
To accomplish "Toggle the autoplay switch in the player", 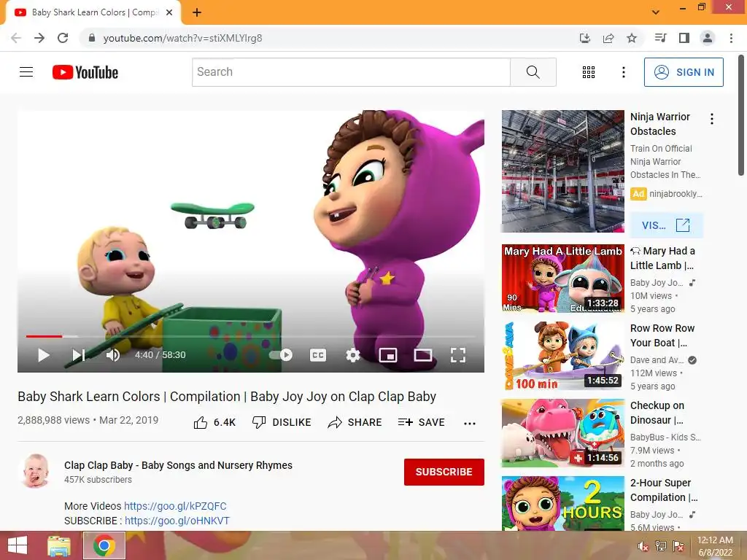I will pos(281,355).
